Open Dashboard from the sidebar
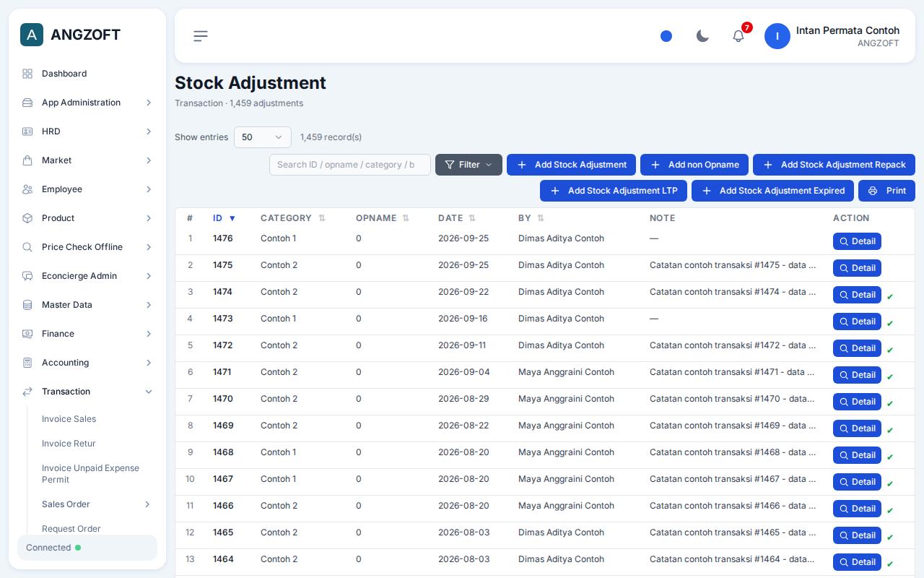 click(87, 74)
